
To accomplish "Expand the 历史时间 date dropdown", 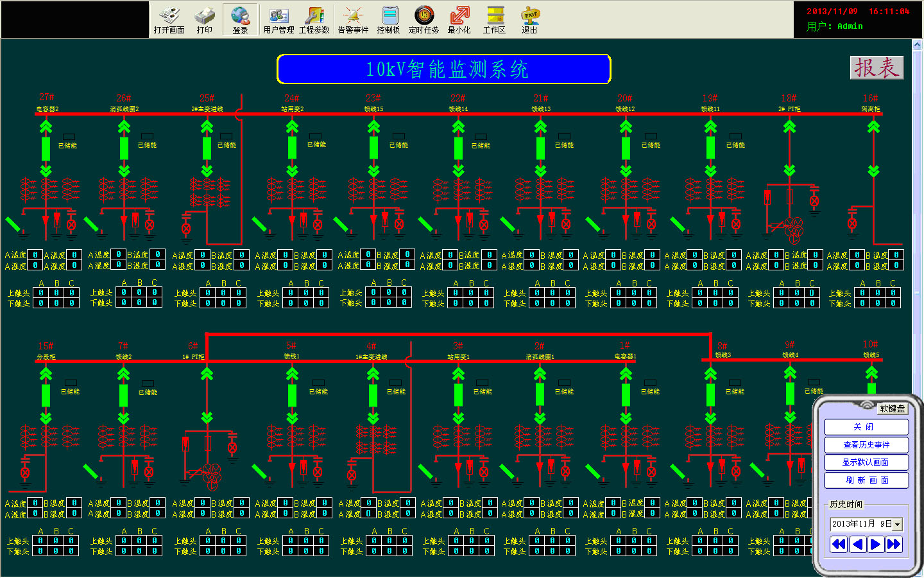I will pos(898,525).
